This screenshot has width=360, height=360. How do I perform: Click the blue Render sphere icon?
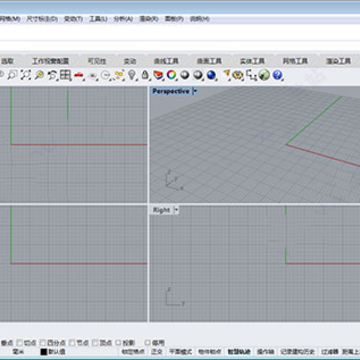tap(211, 75)
